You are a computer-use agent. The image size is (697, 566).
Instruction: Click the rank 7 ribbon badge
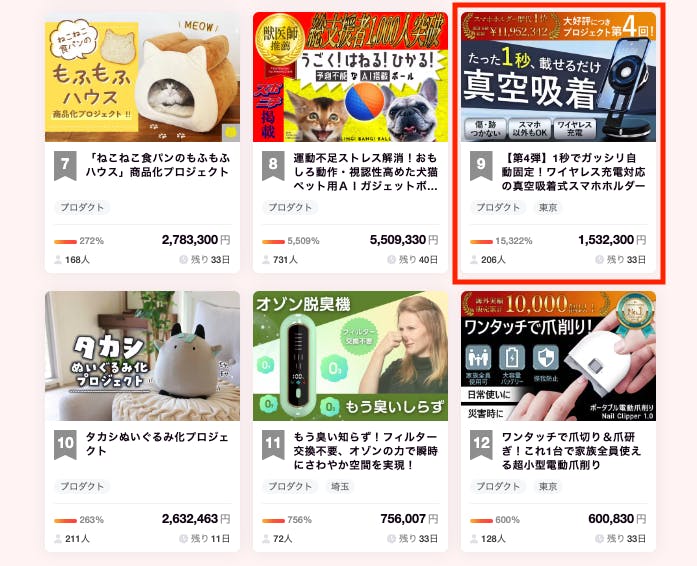(65, 165)
